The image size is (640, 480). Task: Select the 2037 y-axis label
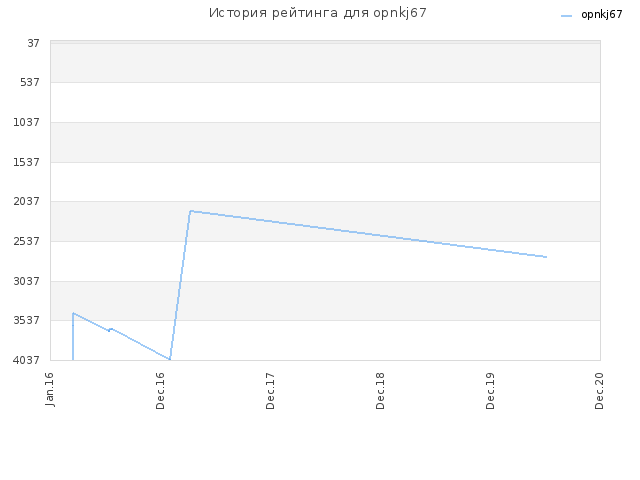click(27, 201)
